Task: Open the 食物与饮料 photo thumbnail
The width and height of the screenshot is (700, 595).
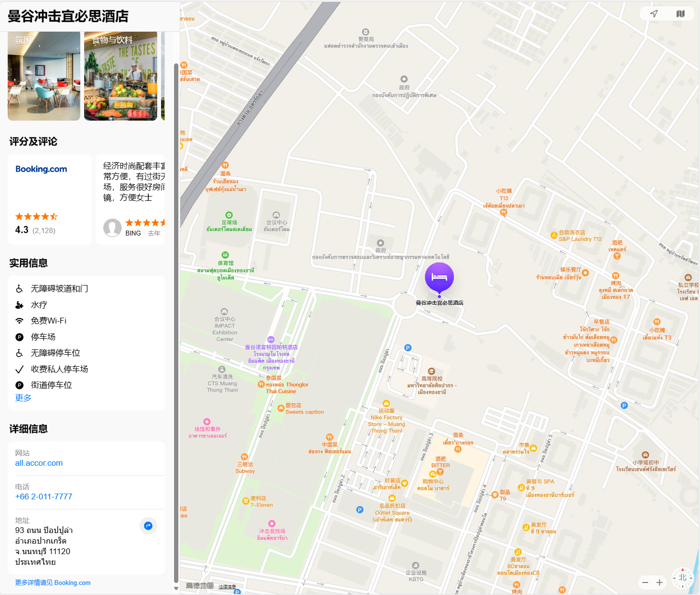Action: (x=121, y=76)
